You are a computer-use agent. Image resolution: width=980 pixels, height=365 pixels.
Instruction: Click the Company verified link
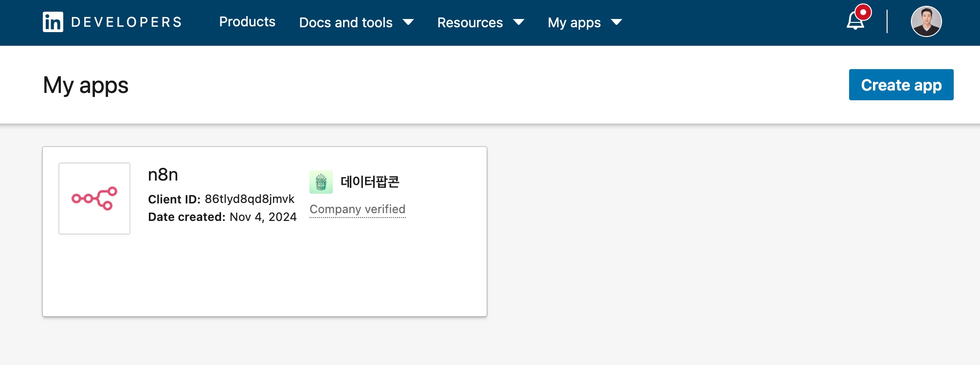point(357,209)
